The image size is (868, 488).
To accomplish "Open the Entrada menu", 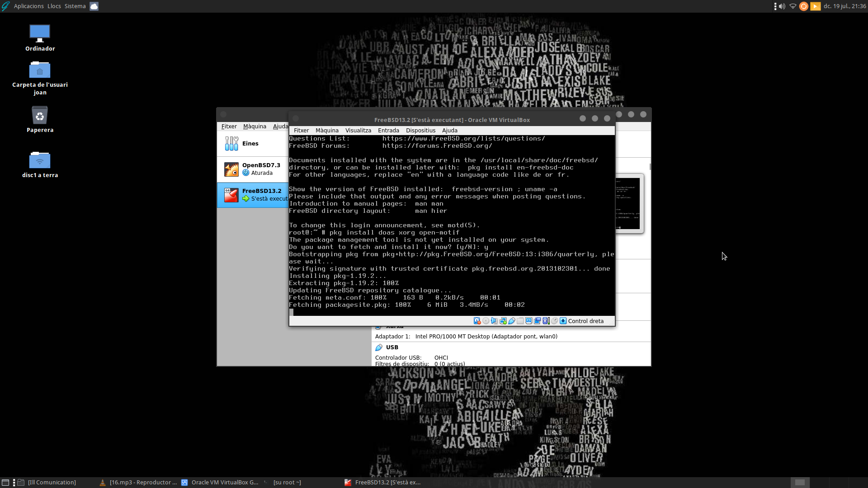I will click(388, 130).
